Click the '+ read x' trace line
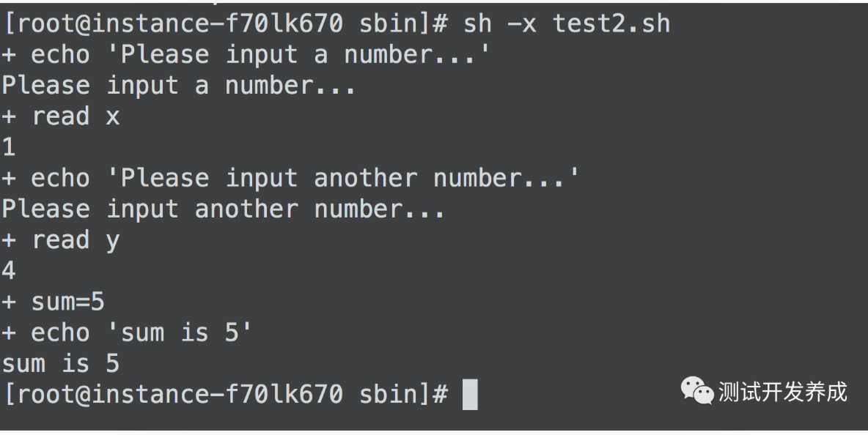The height and width of the screenshot is (435, 868). coord(60,116)
